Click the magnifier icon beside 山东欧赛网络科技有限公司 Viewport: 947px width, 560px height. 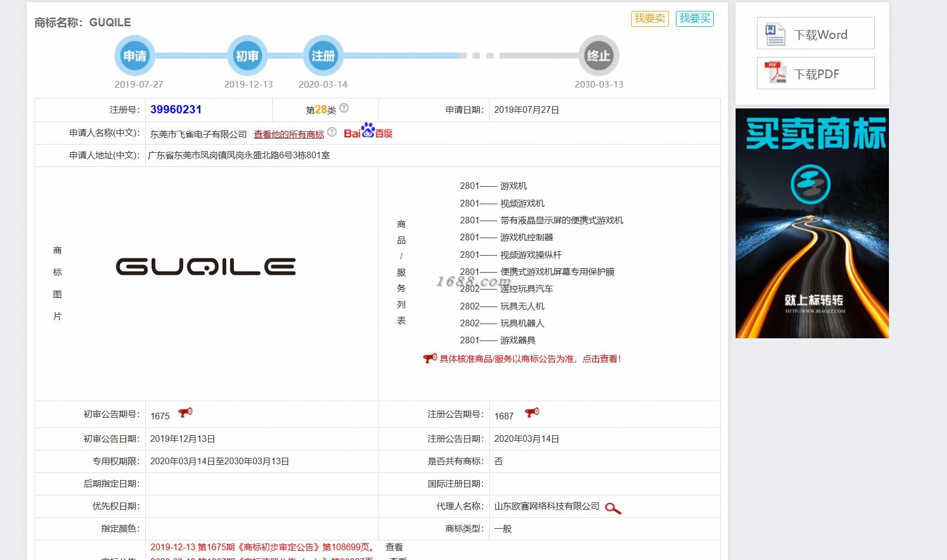coord(613,509)
